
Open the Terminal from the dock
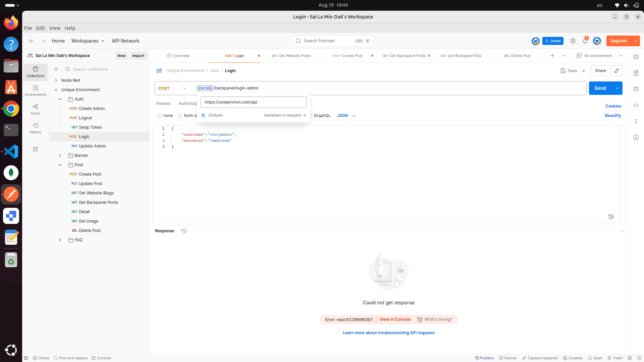(x=11, y=130)
